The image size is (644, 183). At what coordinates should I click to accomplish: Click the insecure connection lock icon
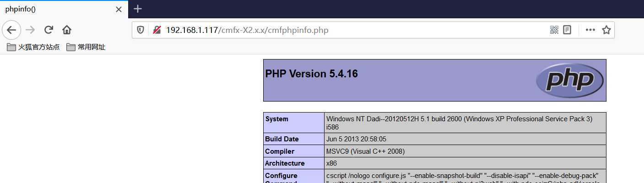tap(157, 30)
